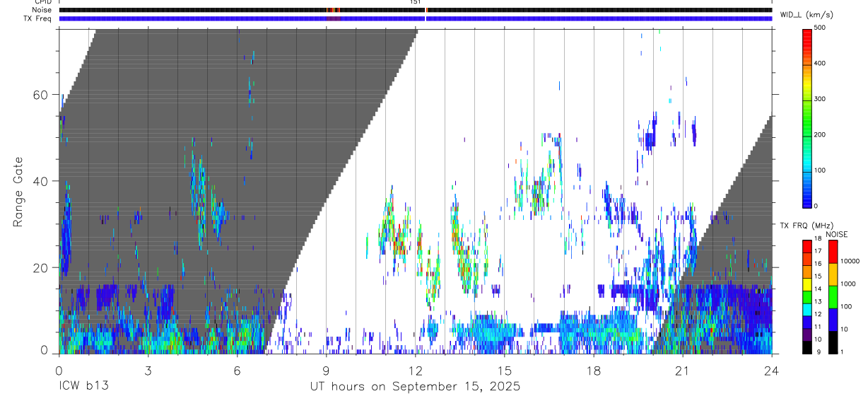
Task: Pick the yellow 1000–10000 swatch in NOISE legend
Action: click(833, 274)
